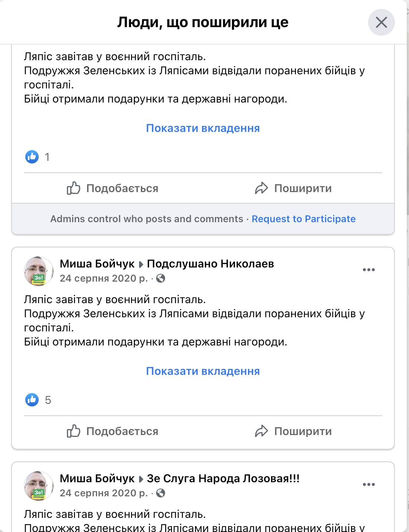This screenshot has width=409, height=532.
Task: Open options menu for Подслушано Николаев post
Action: point(368,270)
